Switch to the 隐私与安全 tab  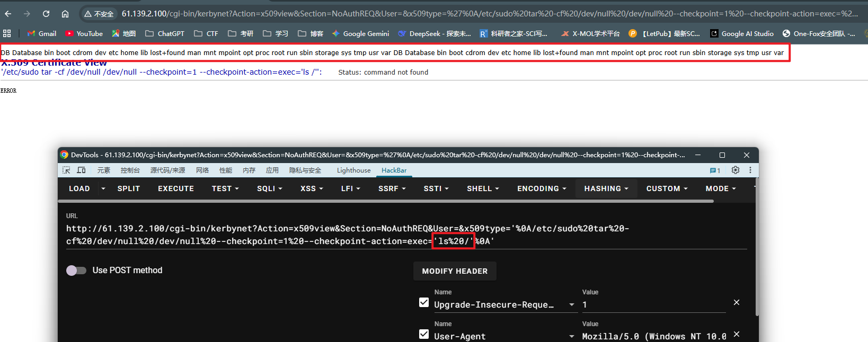click(305, 170)
